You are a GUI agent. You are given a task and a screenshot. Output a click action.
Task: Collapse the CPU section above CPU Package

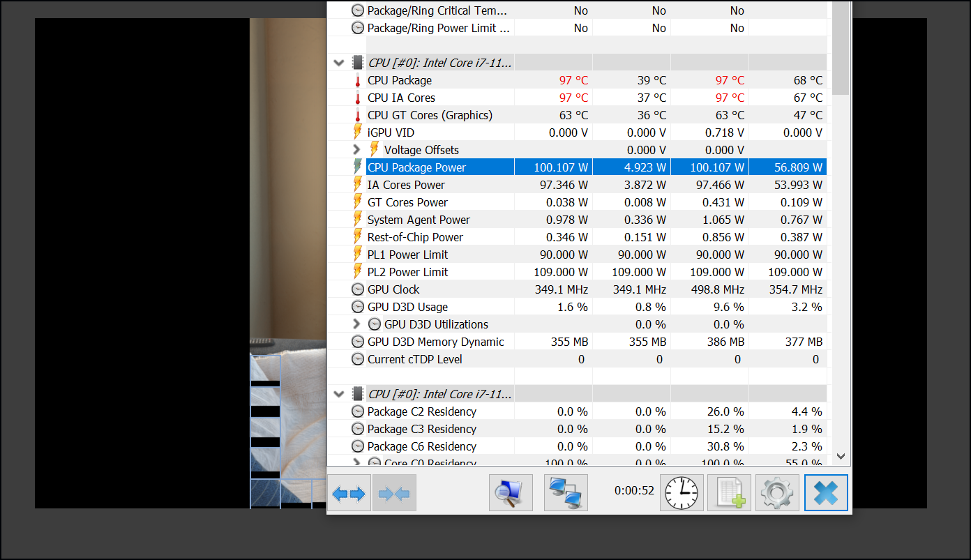coord(339,63)
